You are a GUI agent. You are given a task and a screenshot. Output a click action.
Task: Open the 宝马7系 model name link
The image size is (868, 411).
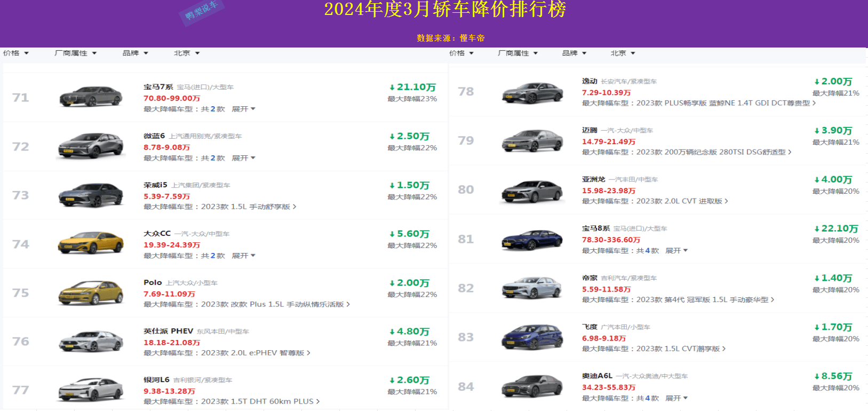158,87
